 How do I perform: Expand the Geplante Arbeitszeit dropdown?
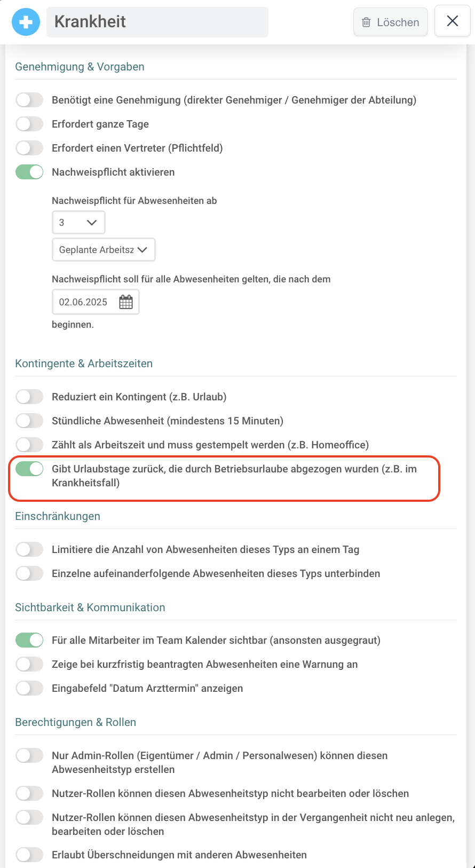point(104,250)
